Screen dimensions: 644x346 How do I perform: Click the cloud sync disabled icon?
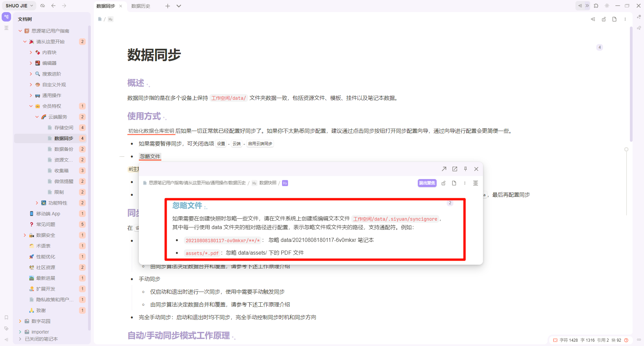(x=43, y=6)
